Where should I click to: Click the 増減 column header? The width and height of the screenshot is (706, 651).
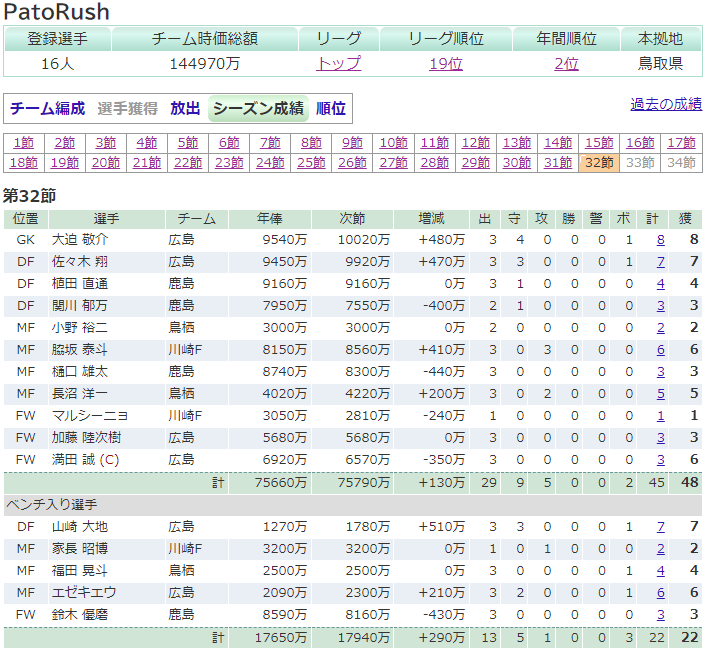coord(431,219)
